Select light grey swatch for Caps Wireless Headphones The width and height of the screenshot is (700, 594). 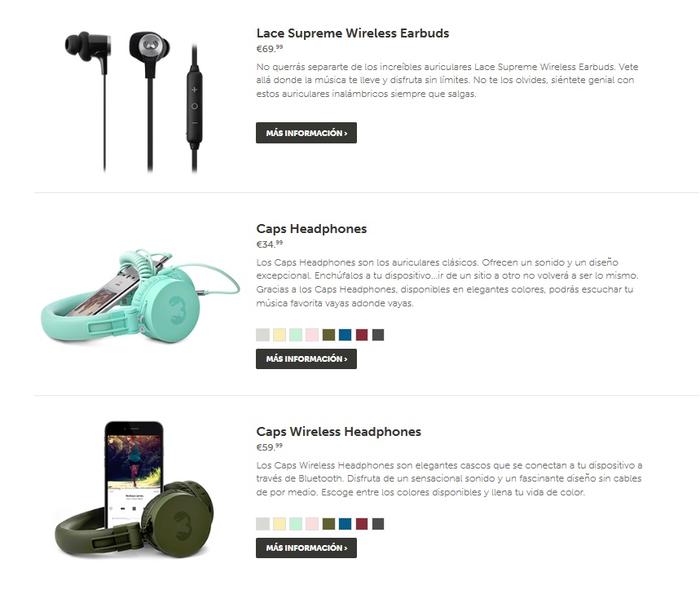[263, 523]
